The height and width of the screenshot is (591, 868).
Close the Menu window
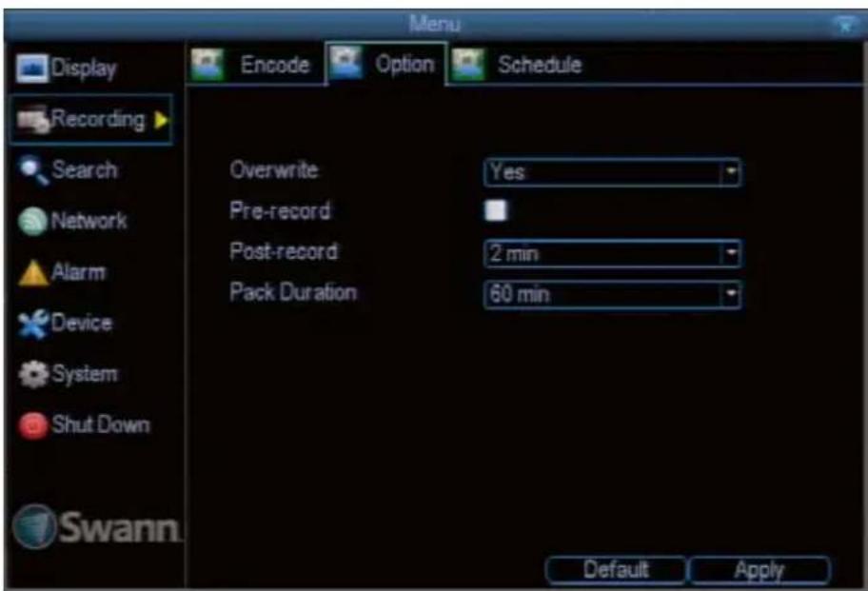[x=845, y=25]
